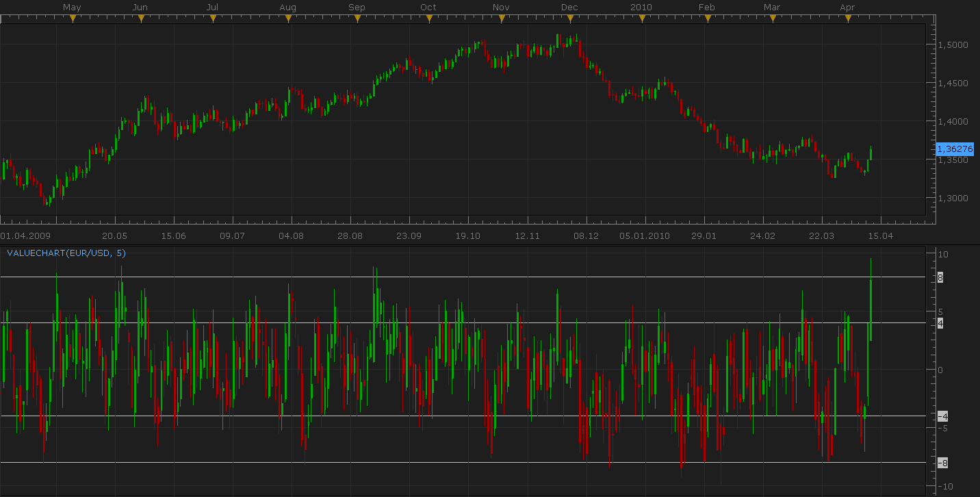This screenshot has width=980, height=497.
Task: Select the 19.10 date label
Action: click(x=468, y=235)
